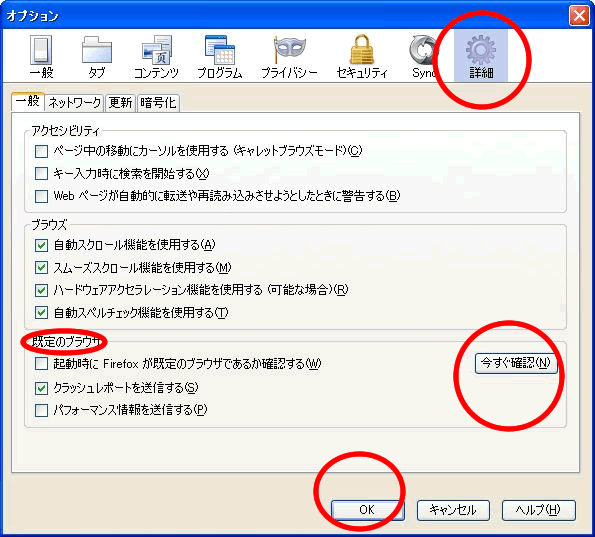Switch to the 更新 tab
The width and height of the screenshot is (595, 537).
pos(120,102)
